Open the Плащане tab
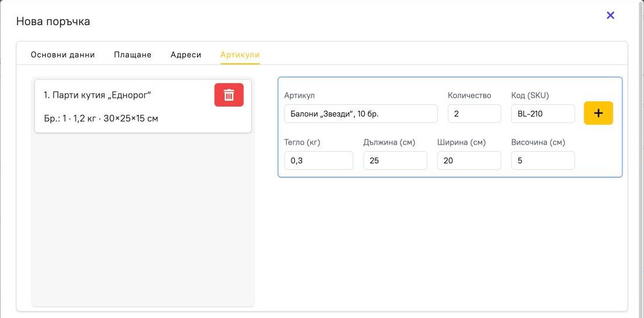The width and height of the screenshot is (644, 318). point(133,54)
